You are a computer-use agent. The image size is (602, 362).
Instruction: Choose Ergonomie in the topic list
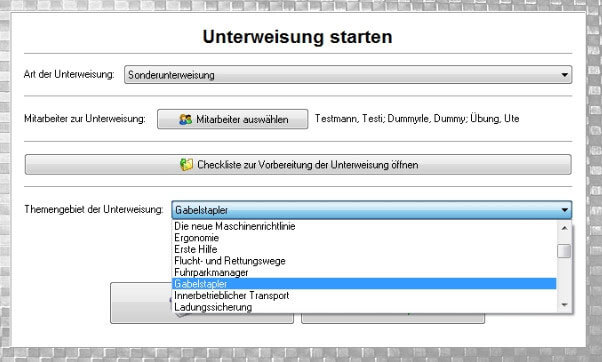pos(364,238)
